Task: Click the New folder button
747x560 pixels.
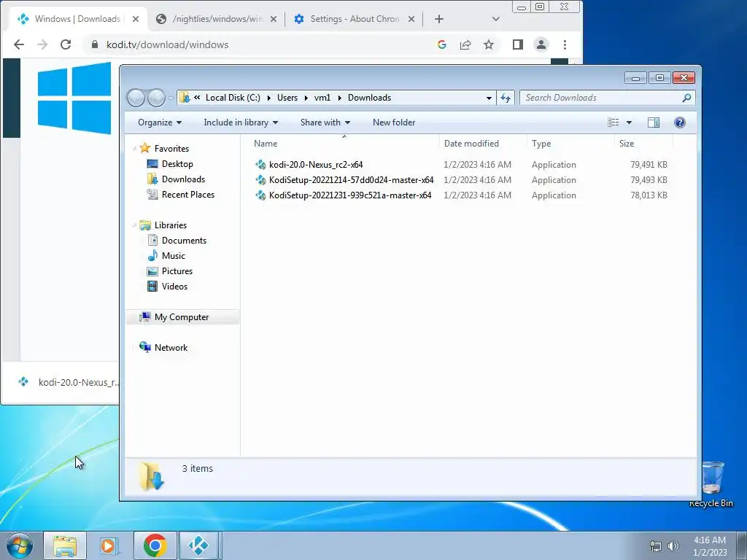Action: 394,122
